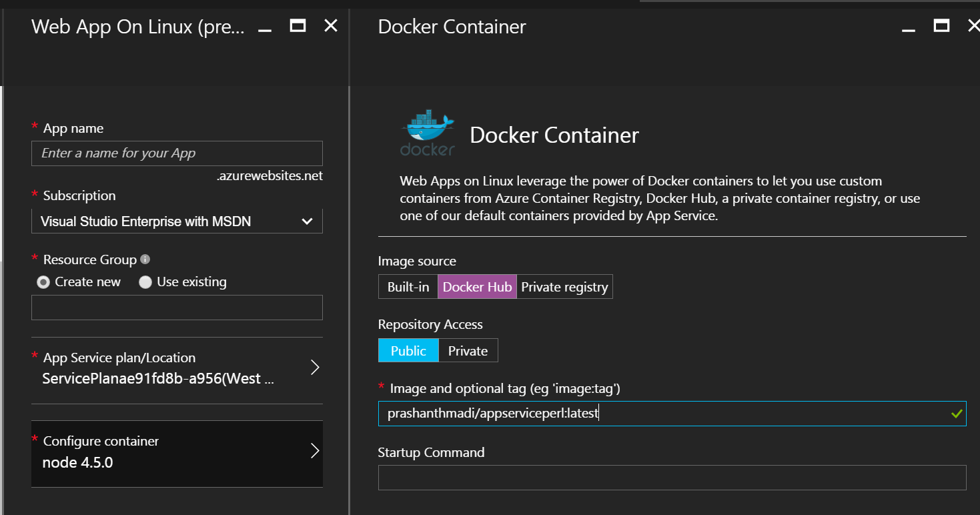980x515 pixels.
Task: Select the Use existing resource group radio
Action: click(145, 282)
